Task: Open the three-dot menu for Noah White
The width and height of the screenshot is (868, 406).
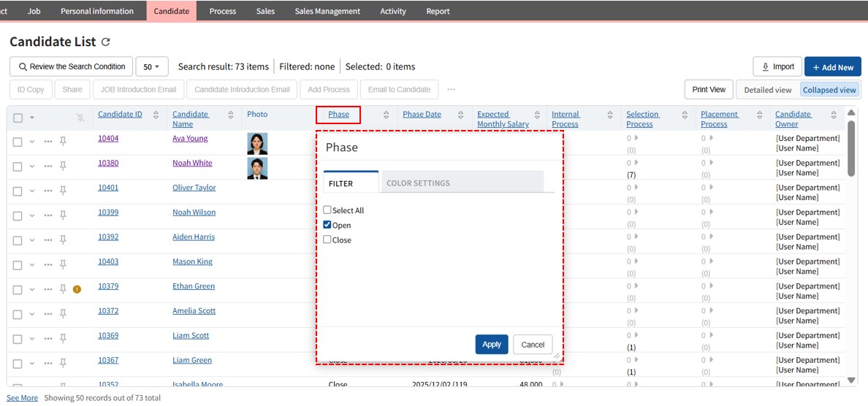Action: point(48,166)
